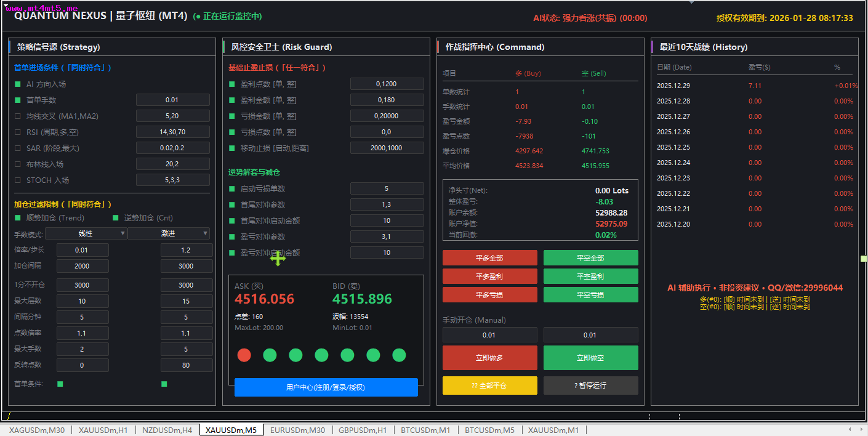This screenshot has width=868, height=436.
Task: Open 用户中心 user center button
Action: (x=326, y=387)
